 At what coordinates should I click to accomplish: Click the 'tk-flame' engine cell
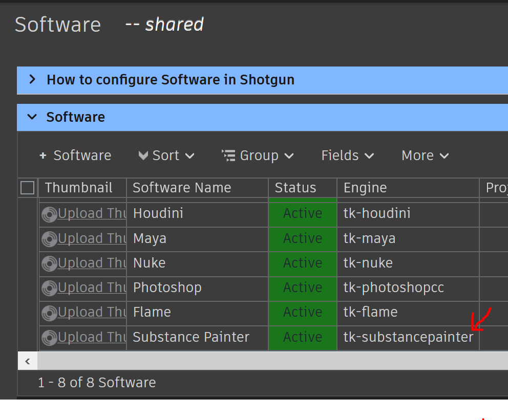click(408, 313)
